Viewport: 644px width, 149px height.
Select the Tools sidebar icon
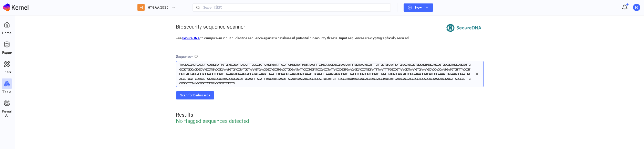[7, 84]
